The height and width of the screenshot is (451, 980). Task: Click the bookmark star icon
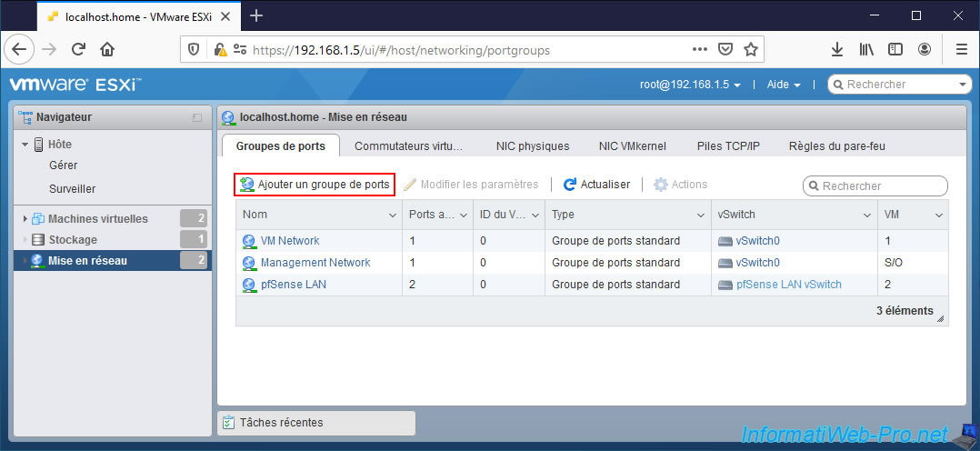(x=751, y=49)
